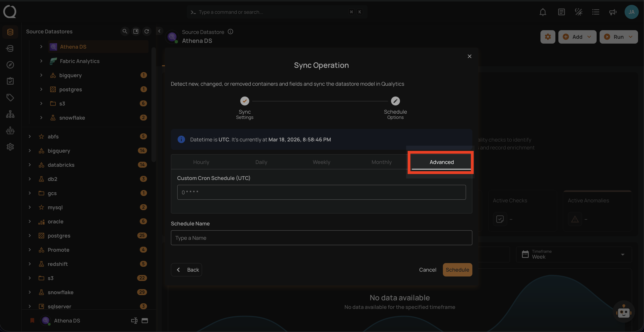
Task: Click the sidebar vertical scrollbar
Action: click(154, 105)
